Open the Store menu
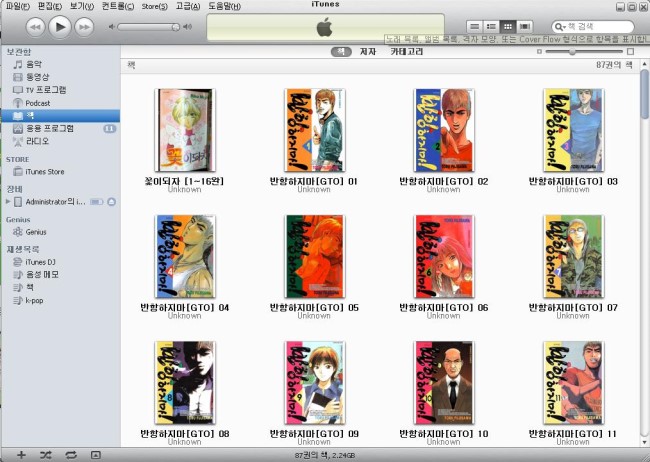 [x=154, y=6]
